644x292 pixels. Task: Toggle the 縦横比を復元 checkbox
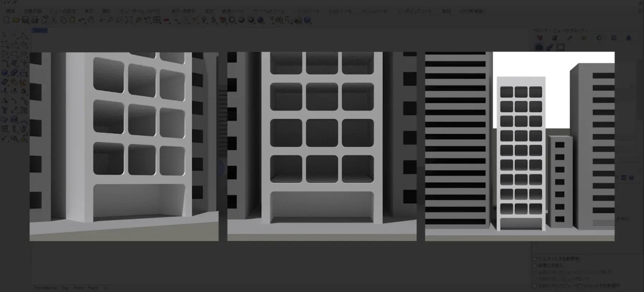[535, 266]
